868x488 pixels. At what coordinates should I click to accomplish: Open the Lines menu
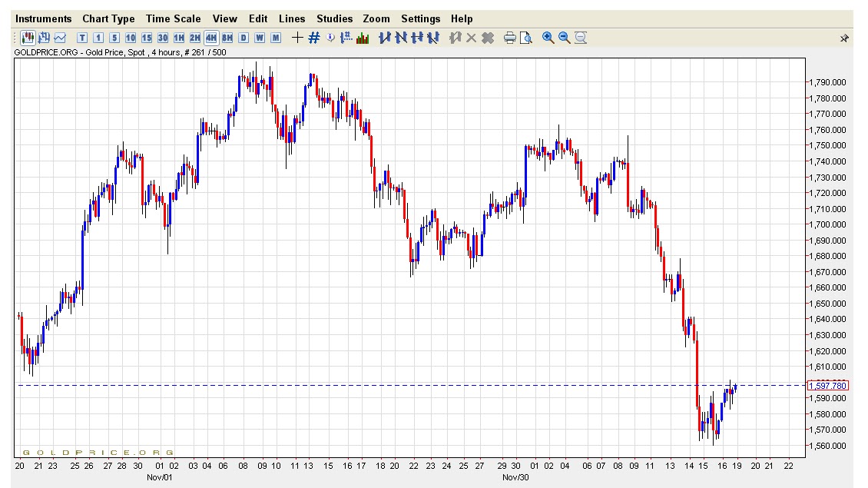(x=292, y=19)
